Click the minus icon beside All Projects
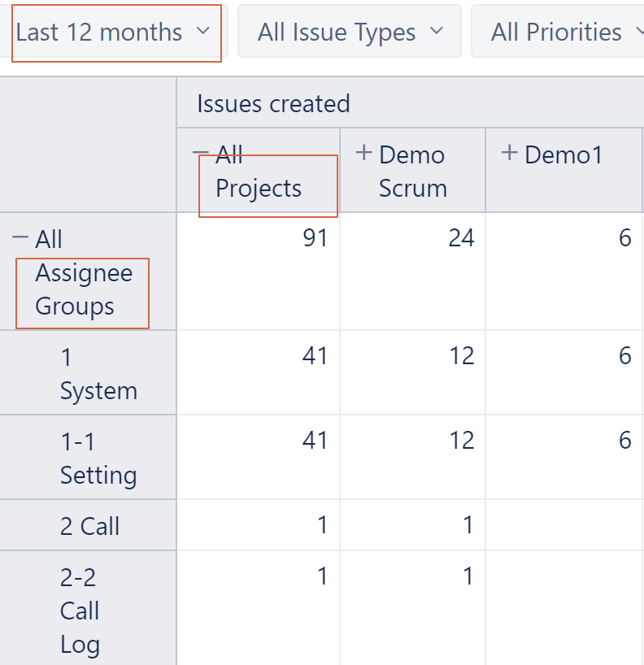This screenshot has height=665, width=644. (202, 150)
